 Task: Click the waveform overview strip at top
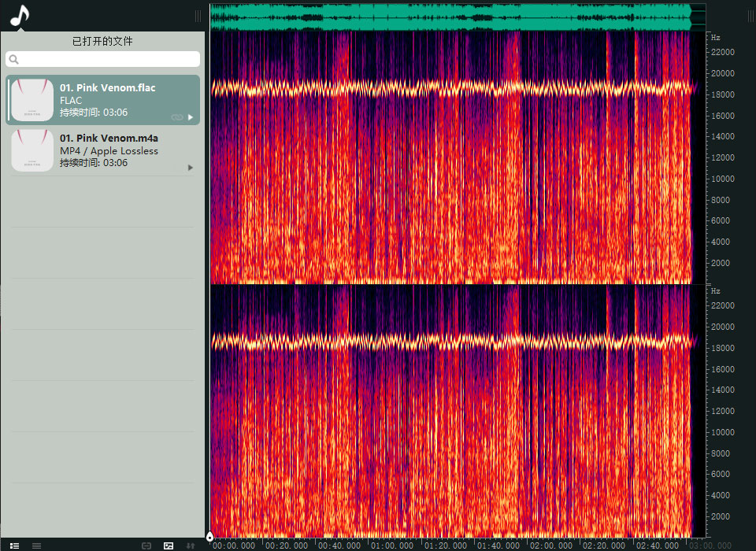449,17
